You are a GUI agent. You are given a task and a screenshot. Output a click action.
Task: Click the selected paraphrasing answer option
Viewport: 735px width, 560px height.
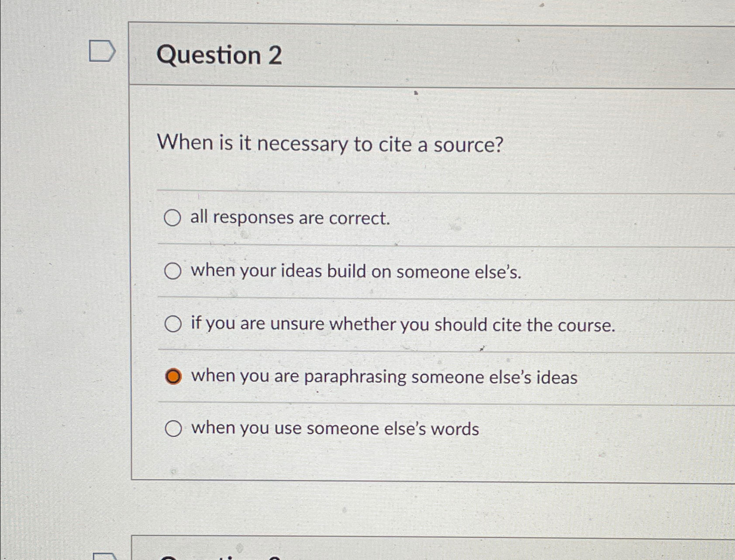pos(174,376)
